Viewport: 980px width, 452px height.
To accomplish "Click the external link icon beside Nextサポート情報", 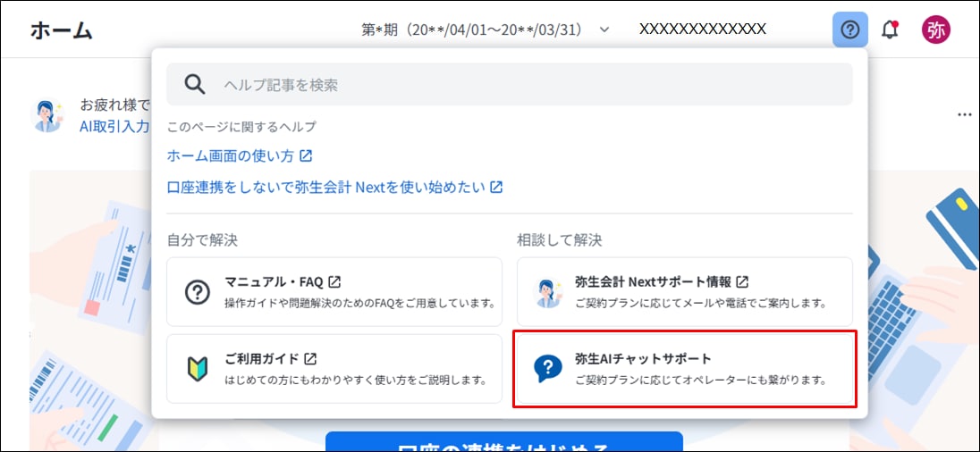I will [742, 281].
